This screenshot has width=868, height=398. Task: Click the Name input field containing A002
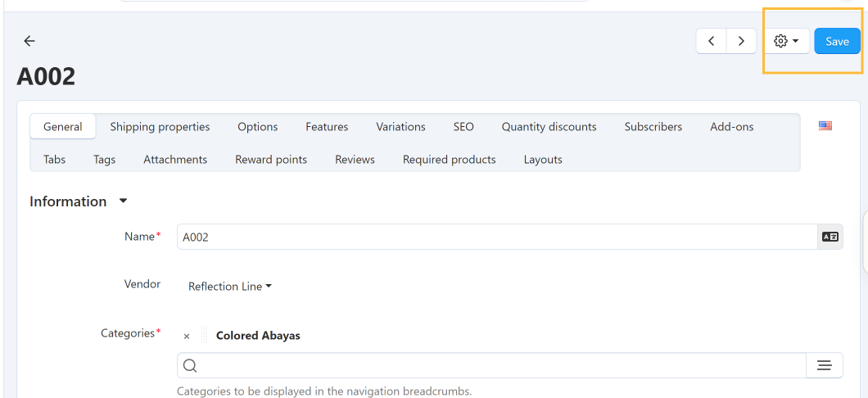tap(497, 237)
